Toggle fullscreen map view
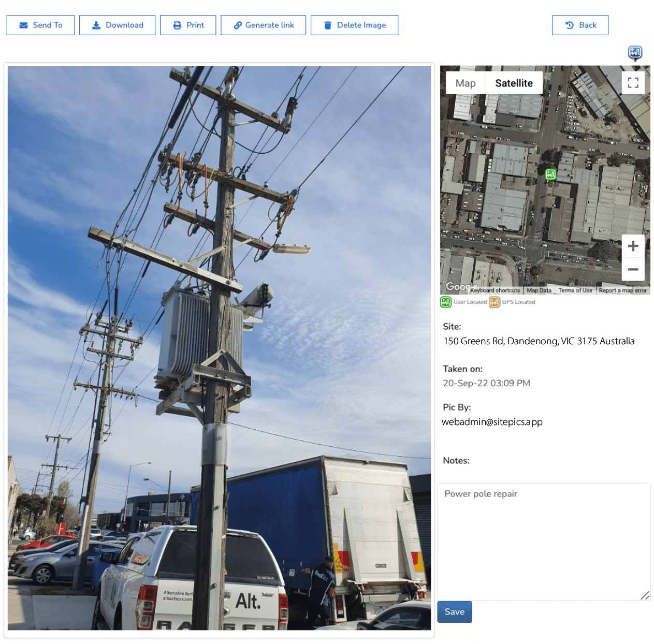The width and height of the screenshot is (654, 644). (633, 83)
